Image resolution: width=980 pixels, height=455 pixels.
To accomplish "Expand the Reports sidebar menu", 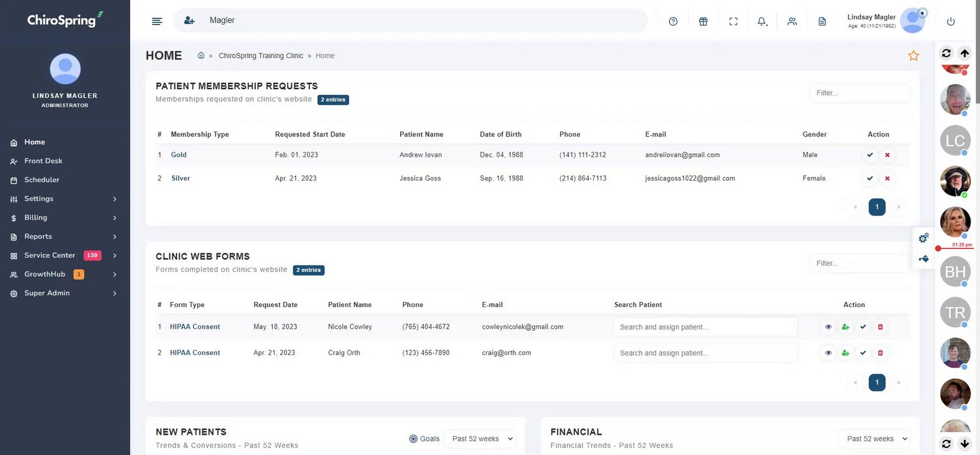I will pos(65,236).
